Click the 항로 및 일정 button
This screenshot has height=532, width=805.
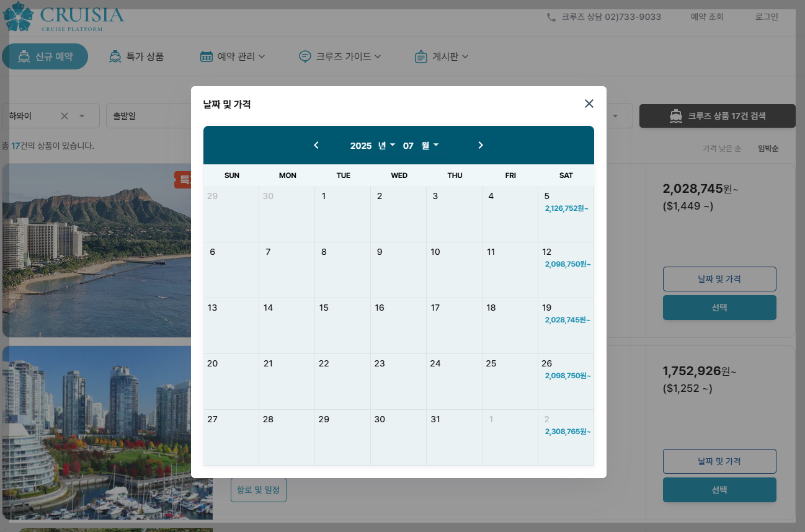[x=259, y=490]
